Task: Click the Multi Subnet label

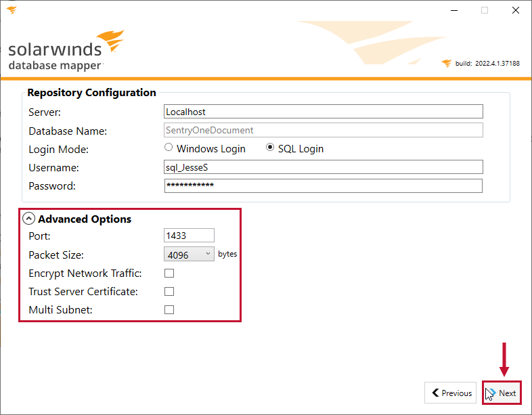Action: click(60, 310)
